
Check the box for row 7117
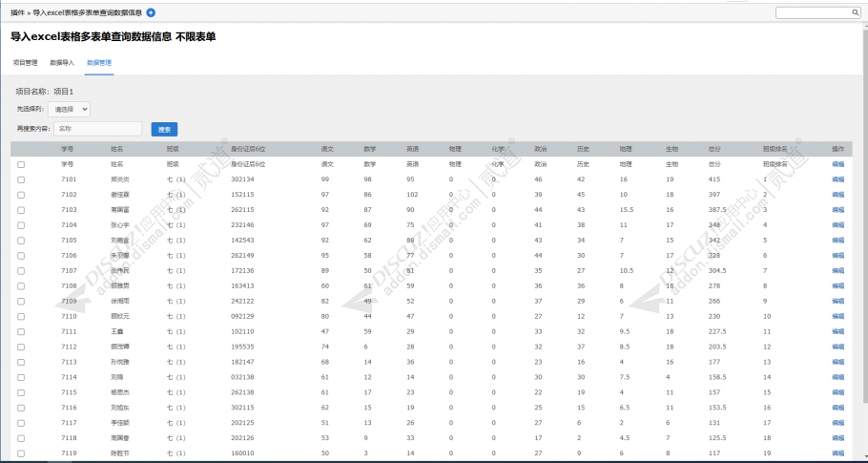point(21,423)
